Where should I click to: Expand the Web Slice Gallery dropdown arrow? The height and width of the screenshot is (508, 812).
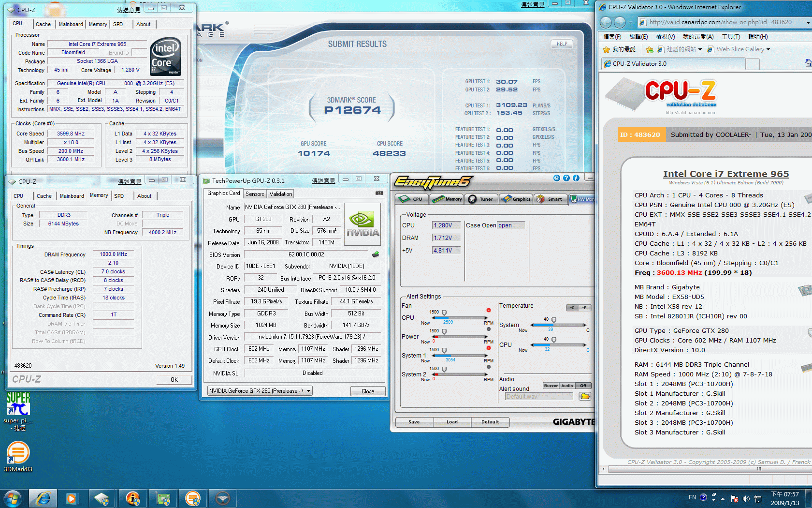[768, 49]
